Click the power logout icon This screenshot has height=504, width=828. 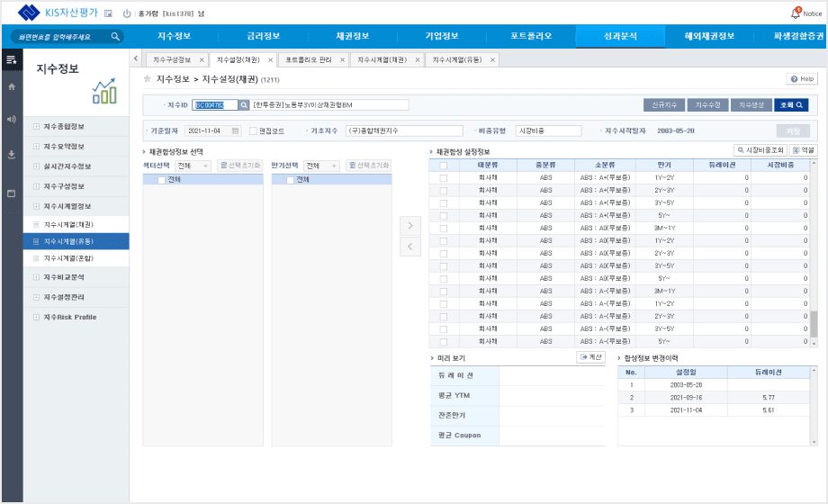(127, 13)
